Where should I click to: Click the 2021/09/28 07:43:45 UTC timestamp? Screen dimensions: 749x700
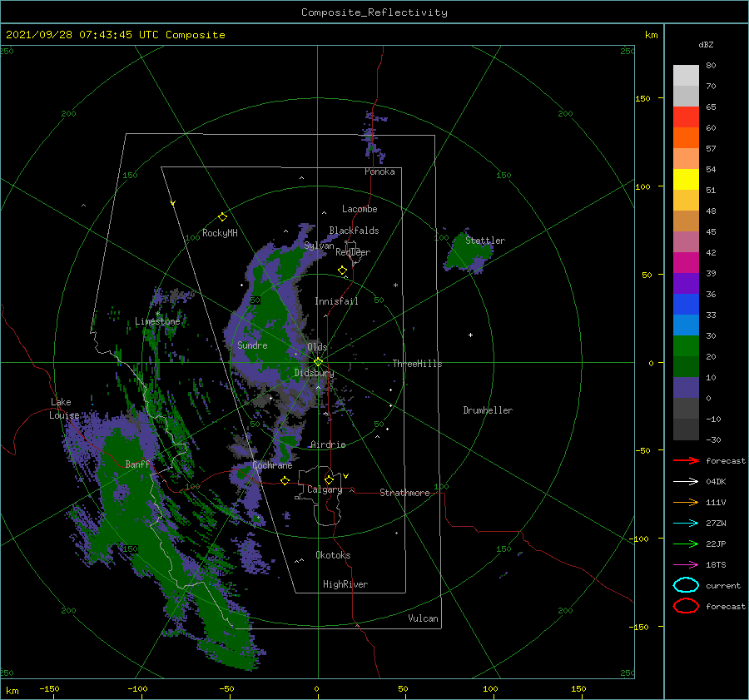[115, 35]
